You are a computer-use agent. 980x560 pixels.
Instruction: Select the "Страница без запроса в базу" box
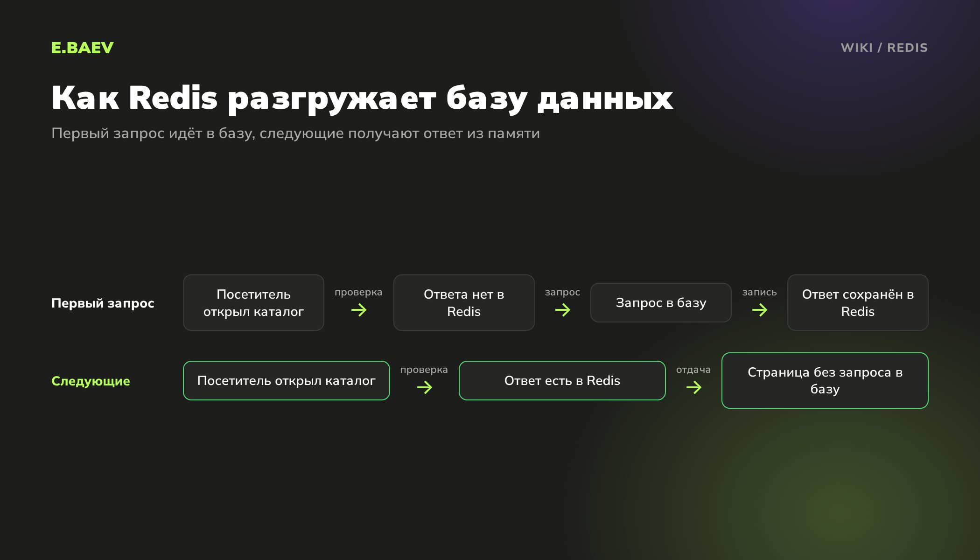tap(825, 381)
